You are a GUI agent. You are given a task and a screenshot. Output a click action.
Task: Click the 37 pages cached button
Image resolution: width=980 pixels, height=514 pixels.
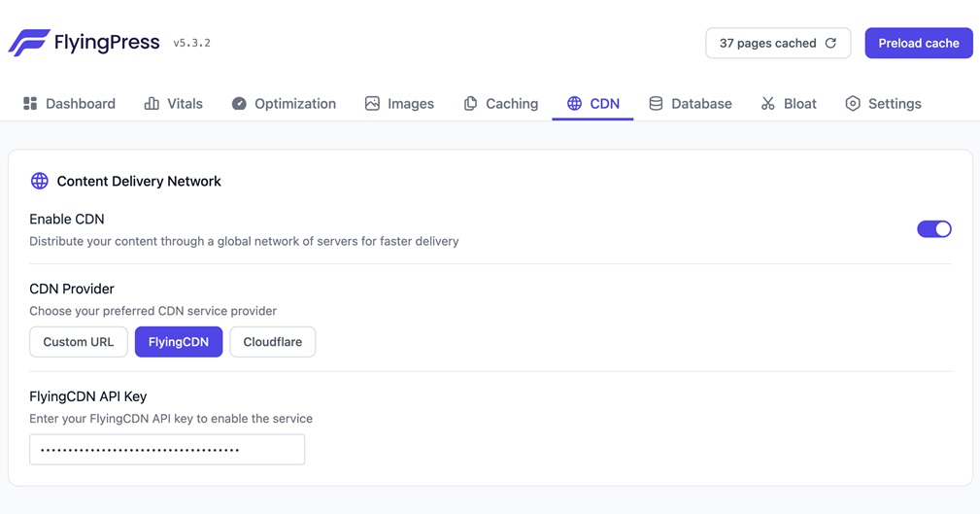pos(778,43)
